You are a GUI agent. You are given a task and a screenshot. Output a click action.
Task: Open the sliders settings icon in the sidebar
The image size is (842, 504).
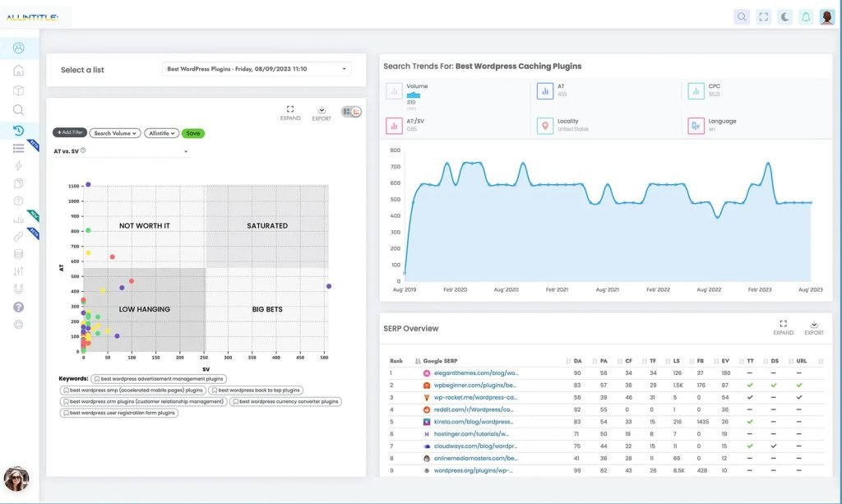coord(18,271)
